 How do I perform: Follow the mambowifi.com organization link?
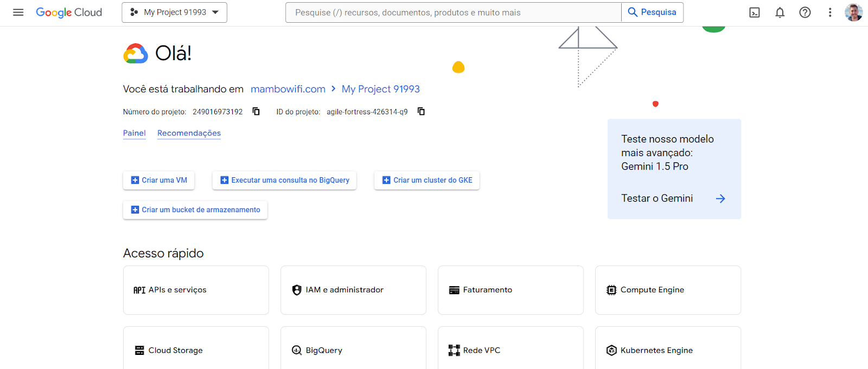pos(288,89)
